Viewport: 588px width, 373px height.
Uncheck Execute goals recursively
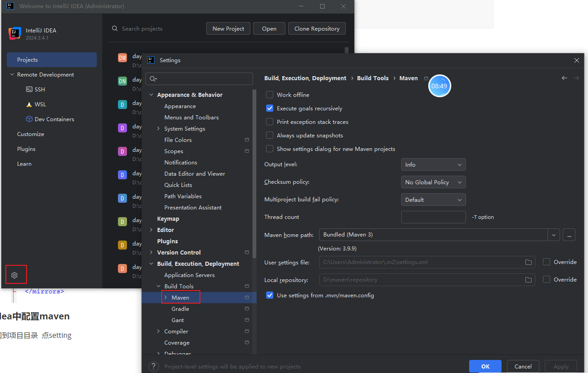[270, 108]
